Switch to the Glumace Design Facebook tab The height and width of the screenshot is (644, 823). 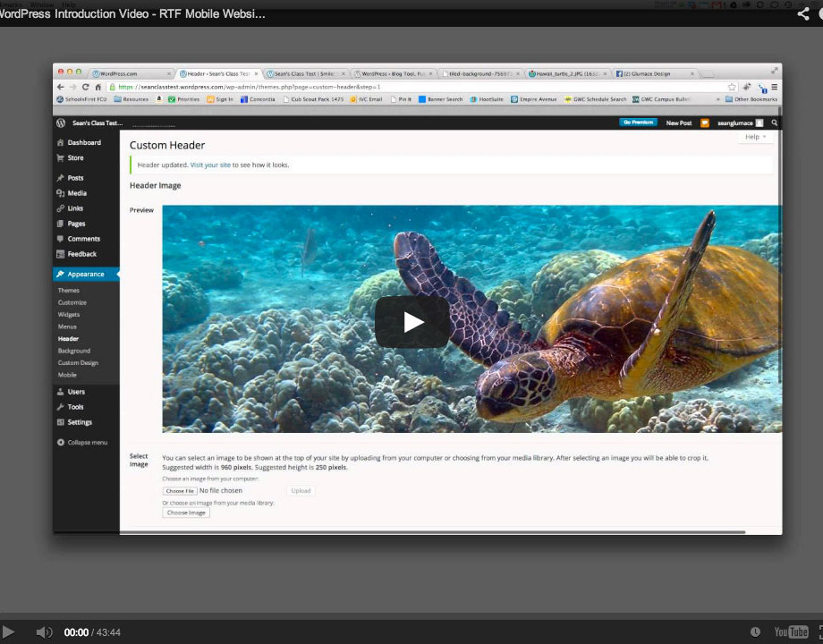[x=654, y=74]
